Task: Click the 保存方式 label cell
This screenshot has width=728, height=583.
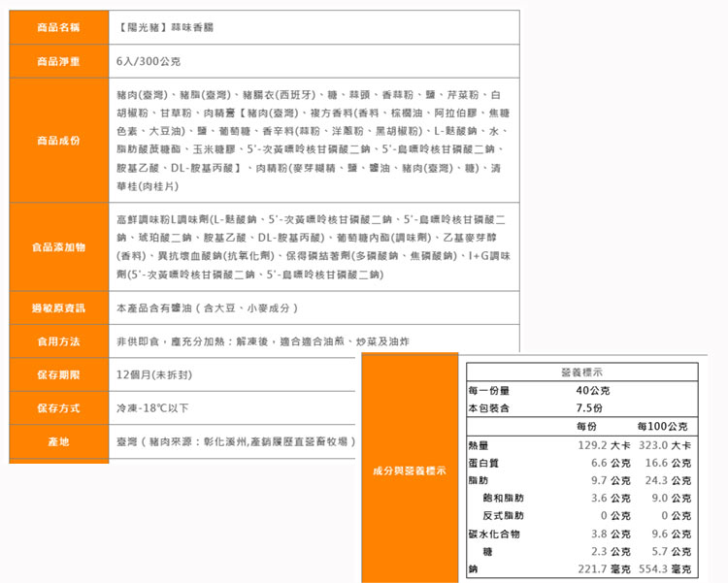Action: tap(58, 408)
